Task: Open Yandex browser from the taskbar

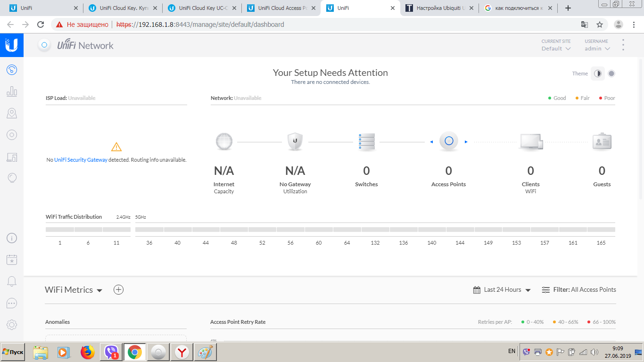Action: 182,352
